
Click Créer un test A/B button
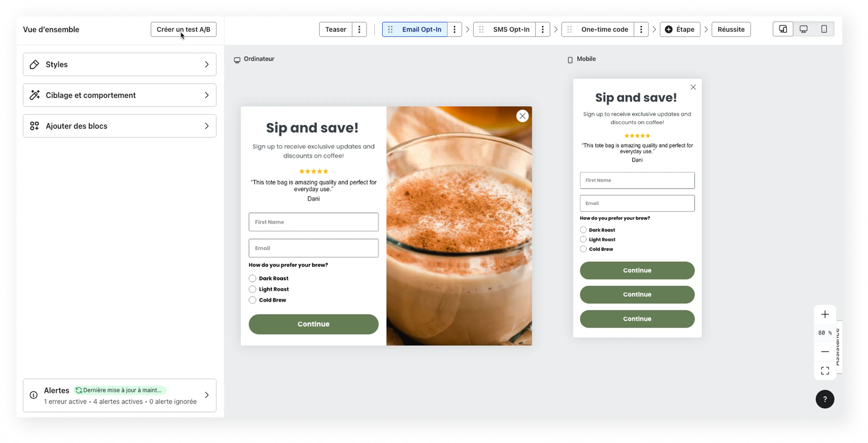tap(183, 29)
